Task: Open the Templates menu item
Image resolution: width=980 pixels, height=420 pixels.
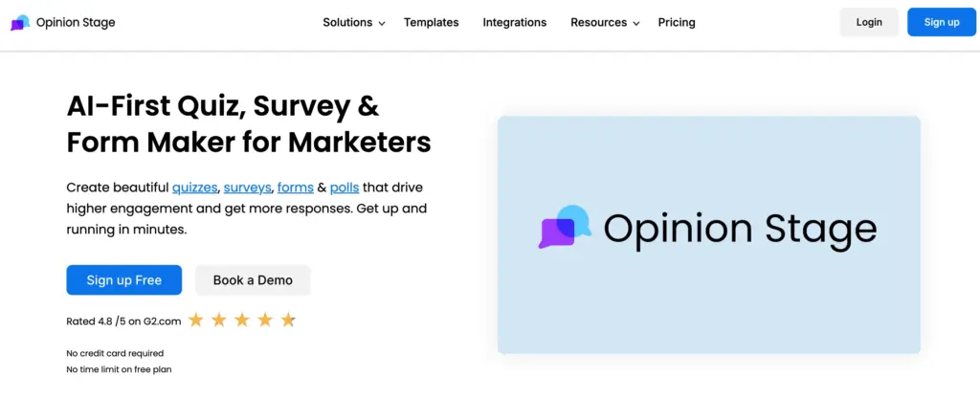Action: click(431, 22)
